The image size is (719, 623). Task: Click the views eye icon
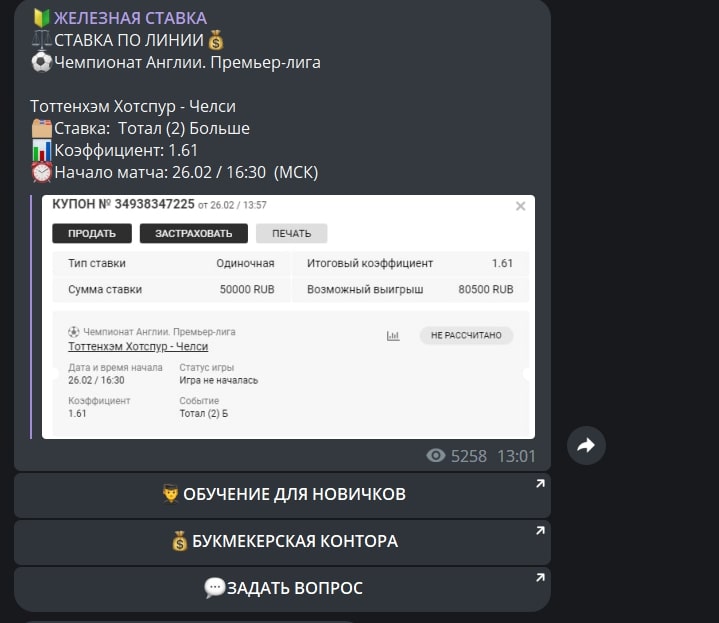click(x=436, y=456)
